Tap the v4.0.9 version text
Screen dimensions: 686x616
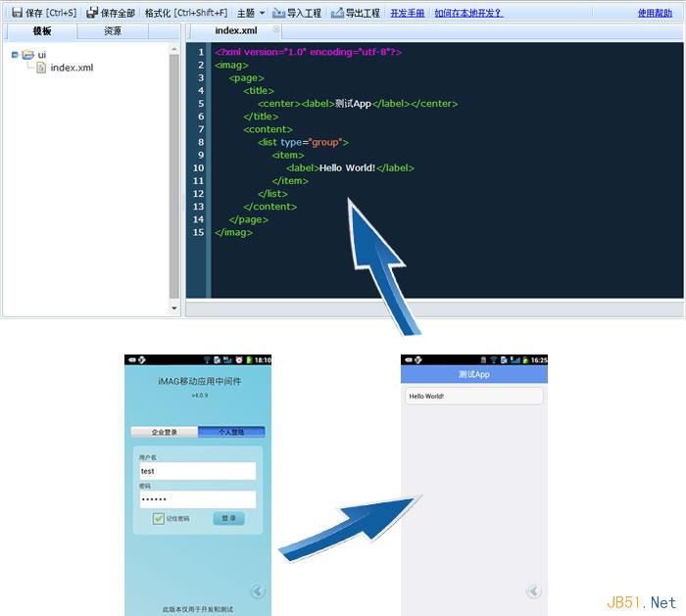click(x=200, y=396)
